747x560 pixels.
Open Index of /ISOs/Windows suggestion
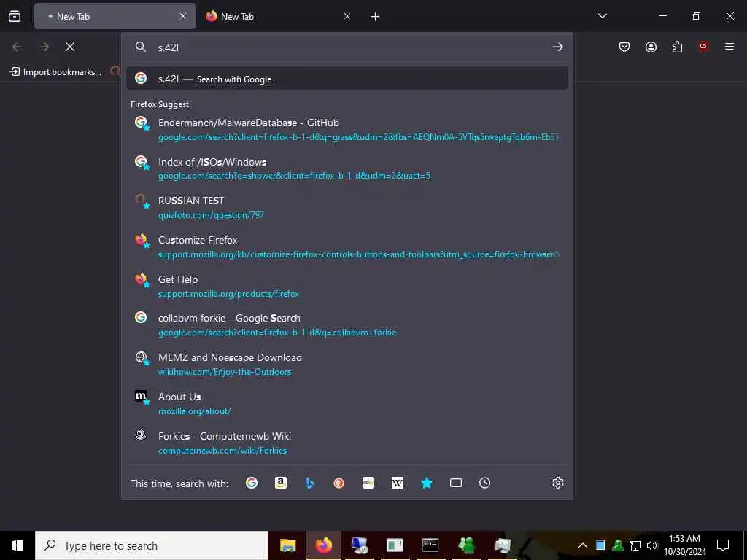point(347,168)
